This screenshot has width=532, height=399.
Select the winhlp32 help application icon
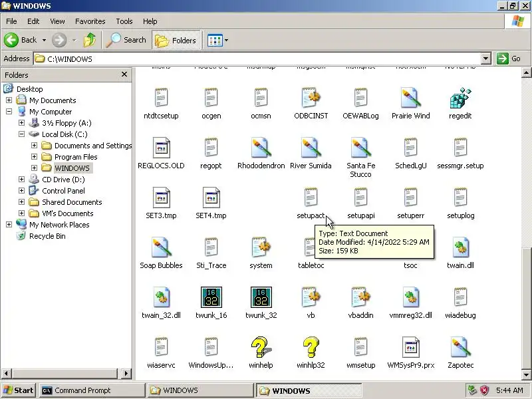point(311,347)
